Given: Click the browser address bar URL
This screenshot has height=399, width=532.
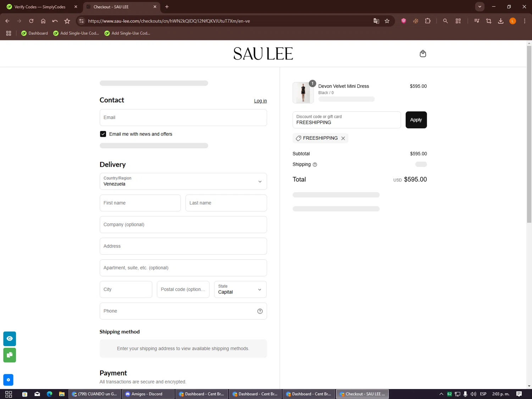Looking at the screenshot, I should coord(169,21).
